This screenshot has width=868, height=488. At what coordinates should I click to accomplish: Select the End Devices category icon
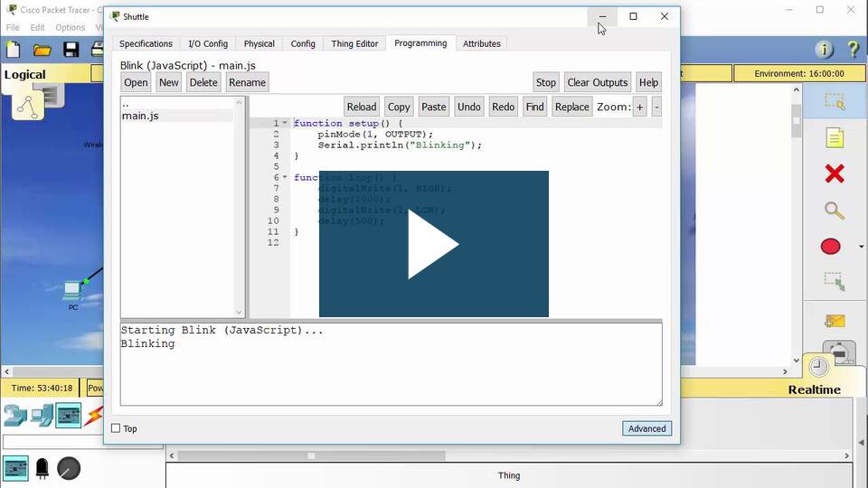click(42, 416)
